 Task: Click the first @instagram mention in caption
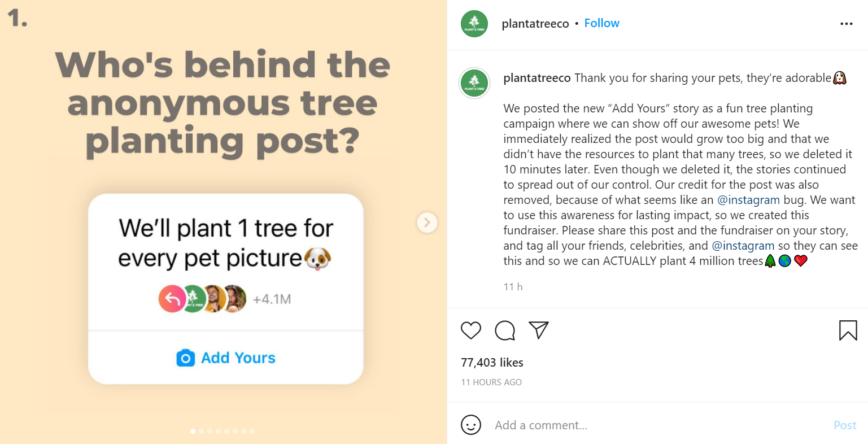[748, 200]
